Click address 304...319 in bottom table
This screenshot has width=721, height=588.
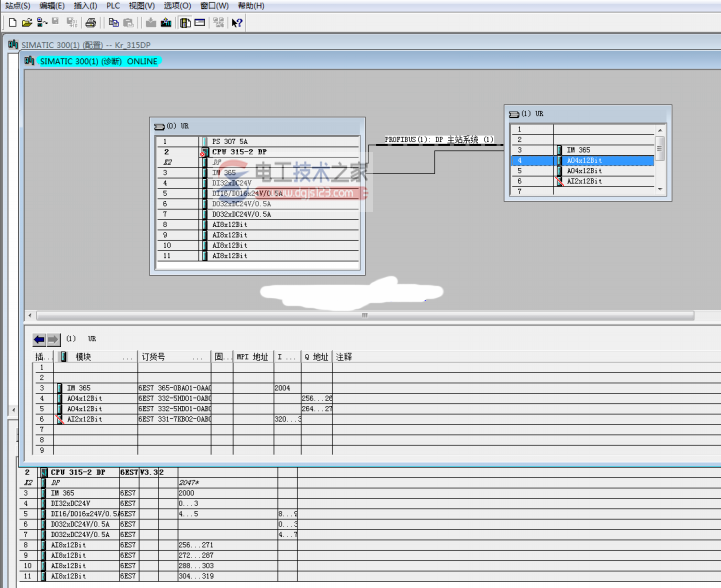pyautogui.click(x=196, y=576)
